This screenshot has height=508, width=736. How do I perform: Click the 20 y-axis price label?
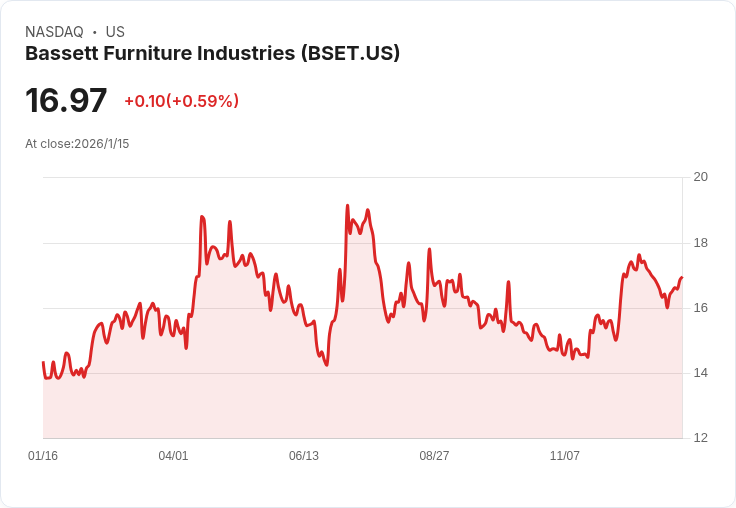point(701,177)
